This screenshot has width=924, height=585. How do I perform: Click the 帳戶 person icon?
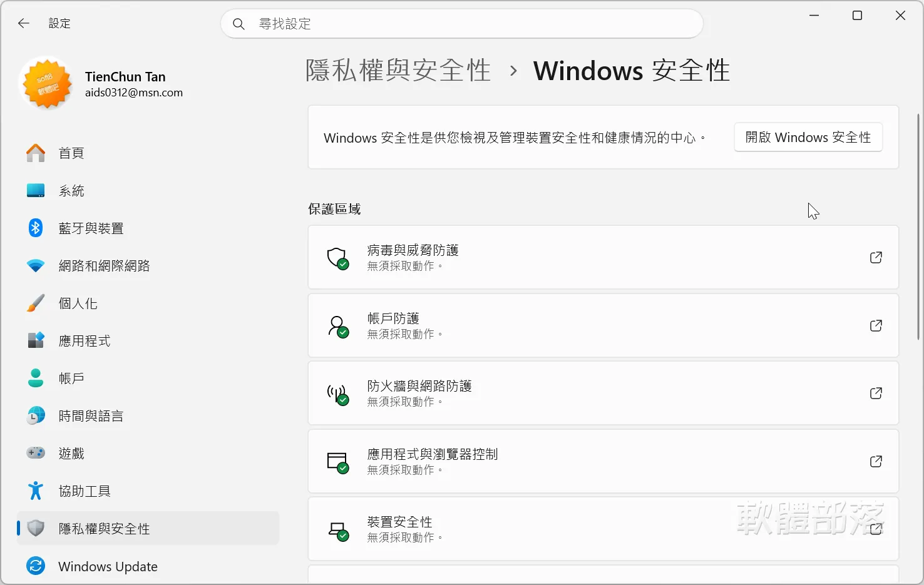click(x=36, y=379)
